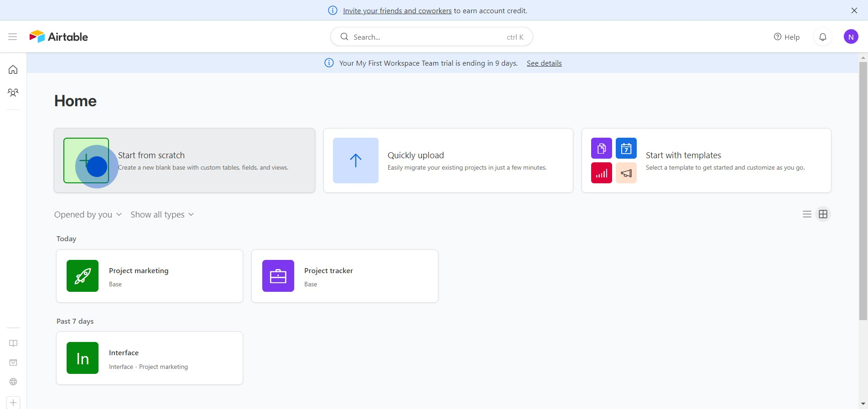Screen dimensions: 868x409
Task: Open the Marketplace icon in sidebar
Action: coord(13,362)
